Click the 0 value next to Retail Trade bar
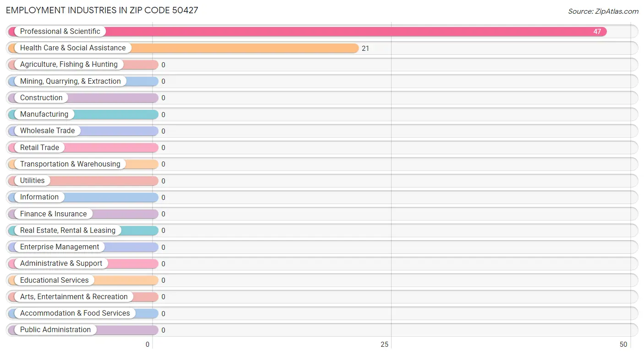 pos(163,148)
